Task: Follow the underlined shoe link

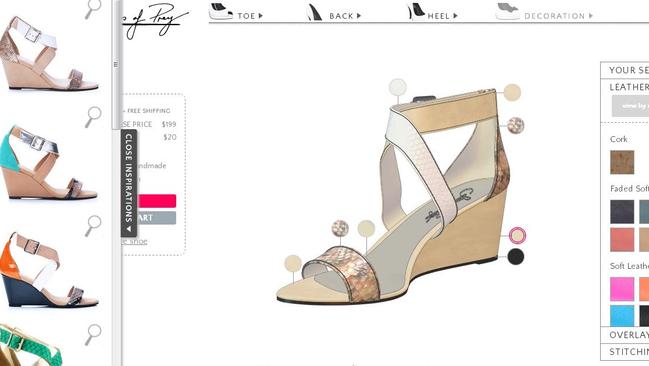Action: pos(135,241)
